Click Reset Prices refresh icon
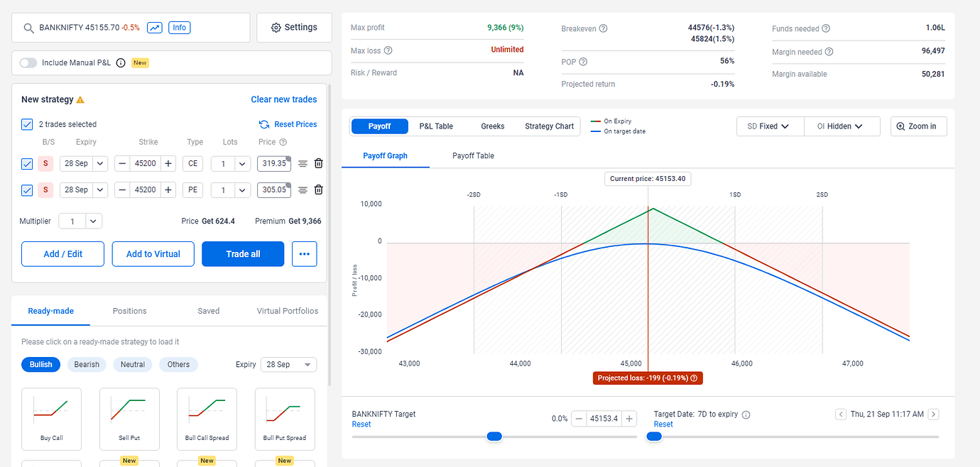The height and width of the screenshot is (467, 980). click(263, 124)
